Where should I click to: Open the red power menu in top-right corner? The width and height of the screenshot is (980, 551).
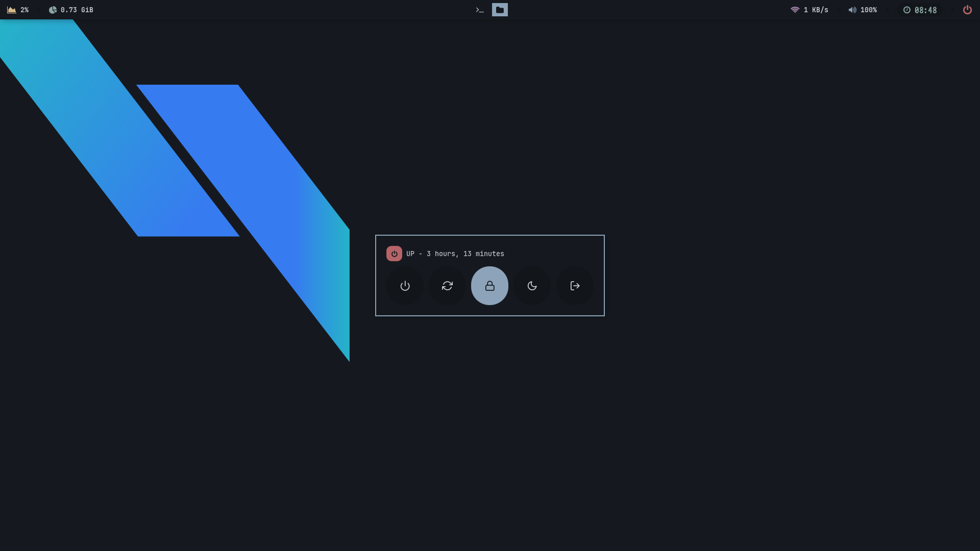pos(967,10)
